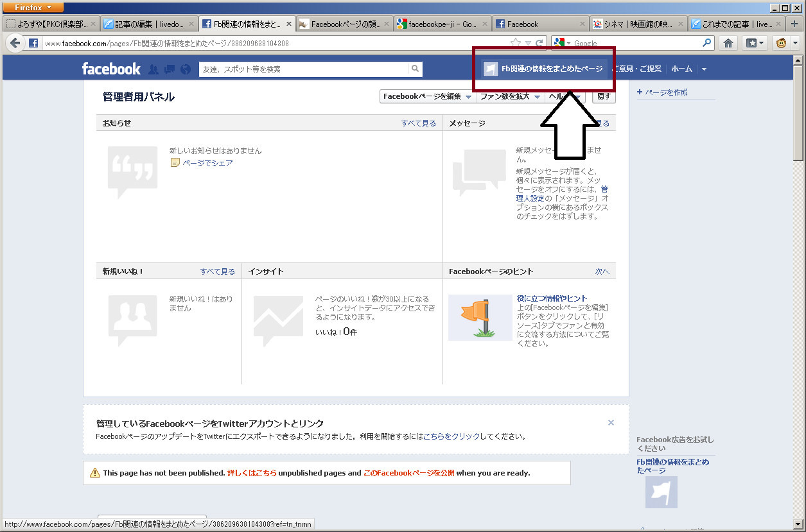
Task: Click the Facebook search input field
Action: pyautogui.click(x=303, y=69)
